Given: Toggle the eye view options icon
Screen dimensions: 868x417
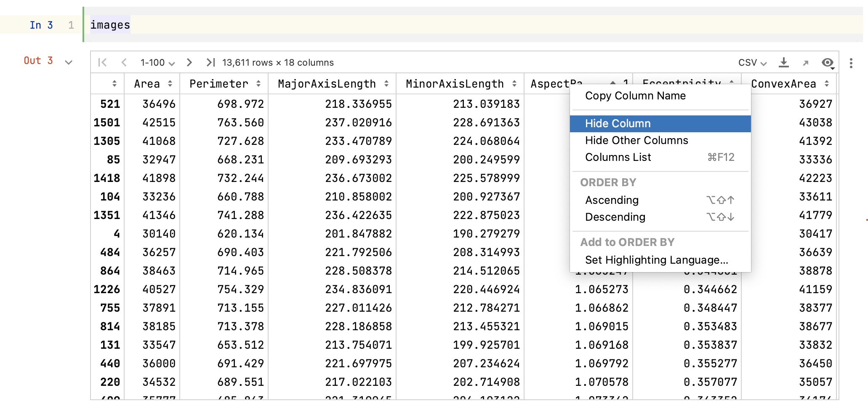Looking at the screenshot, I should pyautogui.click(x=828, y=63).
